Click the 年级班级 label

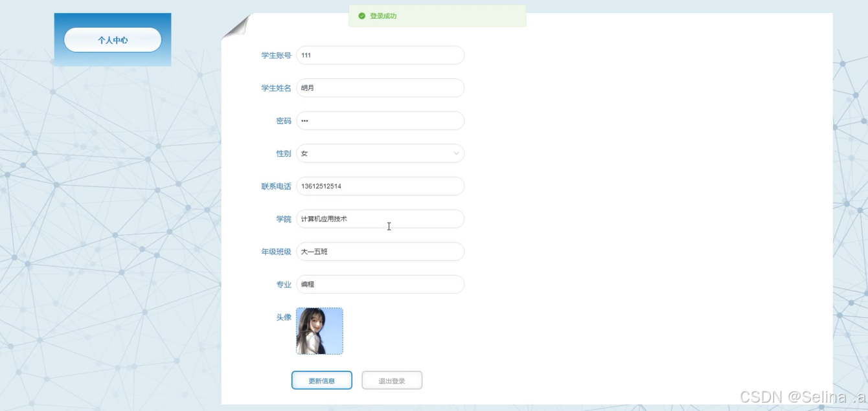(276, 252)
